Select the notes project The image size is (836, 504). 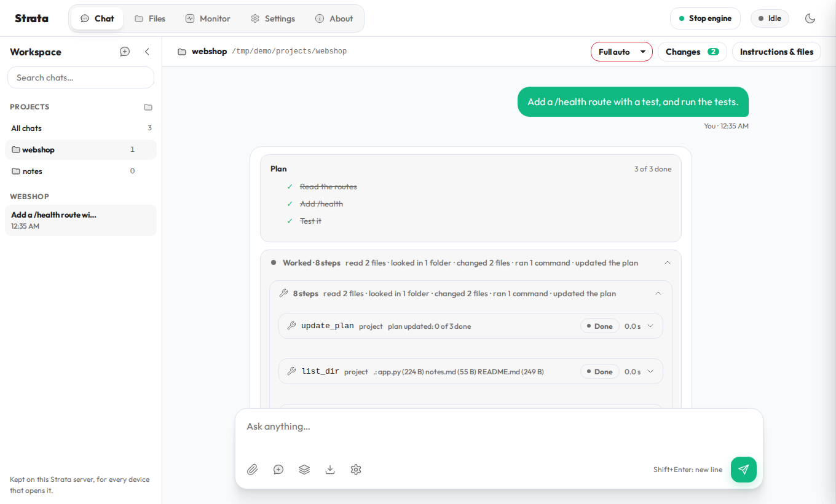pos(81,171)
